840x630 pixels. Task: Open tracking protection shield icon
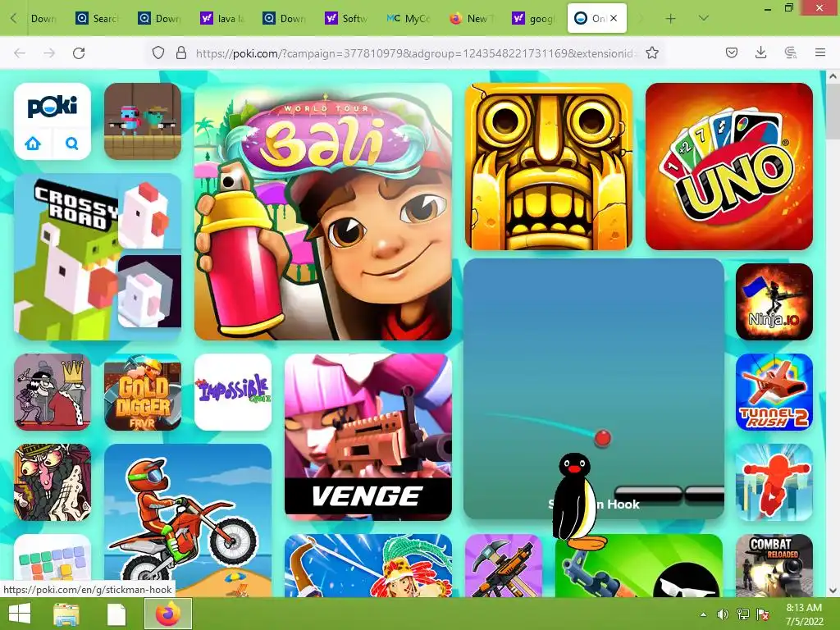pos(158,52)
